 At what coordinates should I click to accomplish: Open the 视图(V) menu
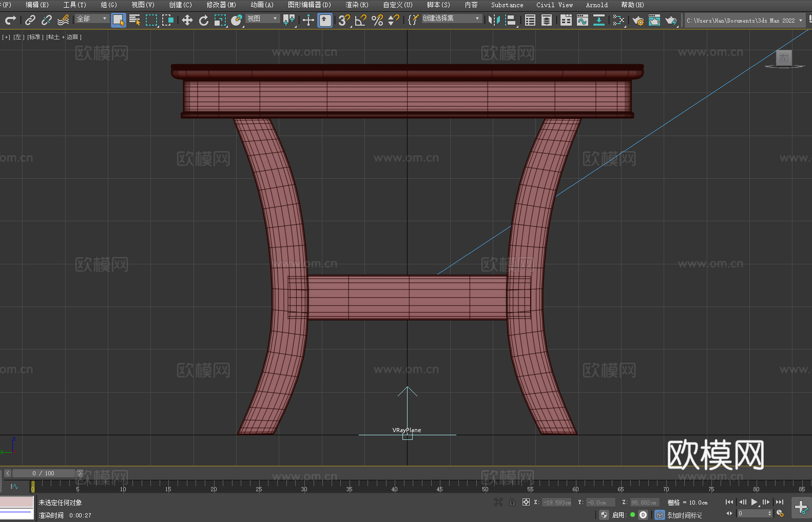point(143,5)
